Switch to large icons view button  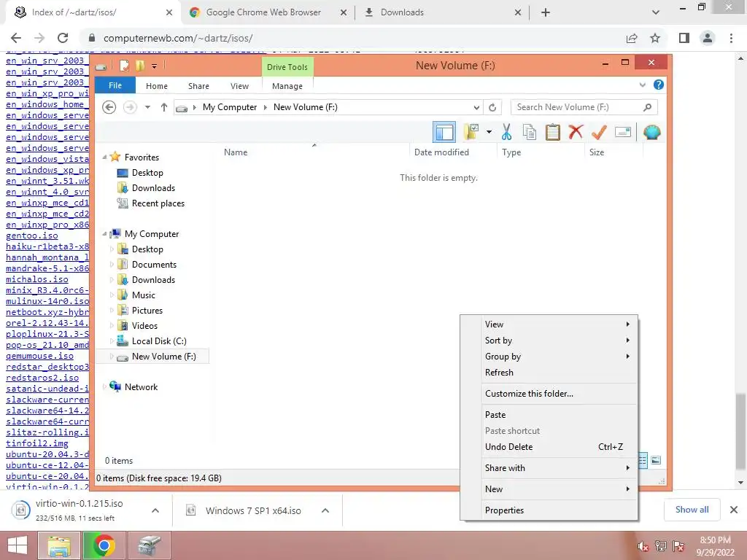[x=656, y=460]
